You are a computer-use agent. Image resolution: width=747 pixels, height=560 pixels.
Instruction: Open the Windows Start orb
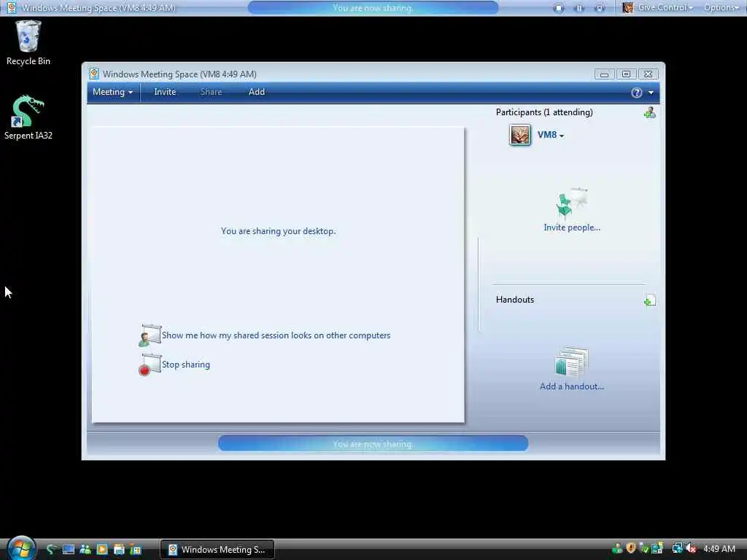coord(21,548)
